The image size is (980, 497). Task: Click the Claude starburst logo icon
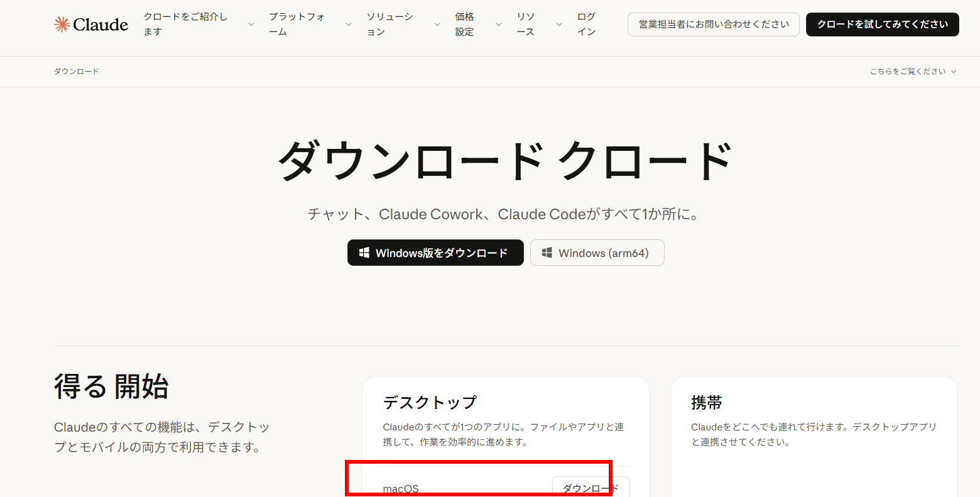tap(62, 24)
